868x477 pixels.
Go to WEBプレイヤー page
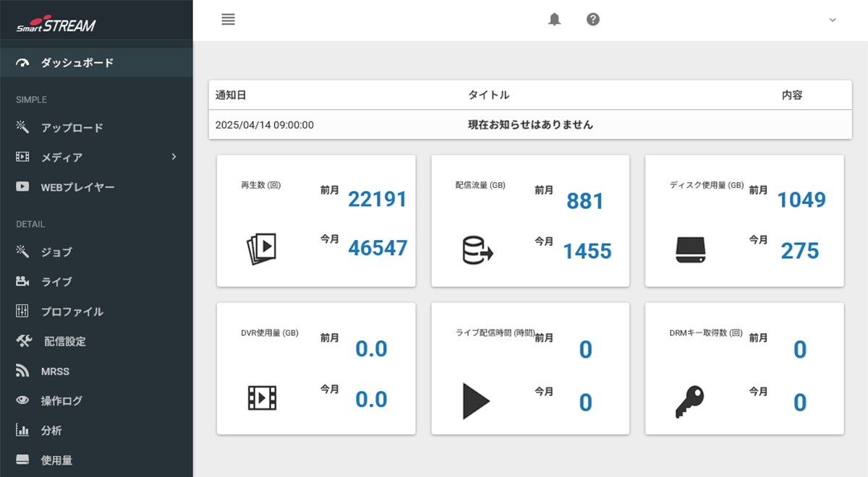click(77, 187)
